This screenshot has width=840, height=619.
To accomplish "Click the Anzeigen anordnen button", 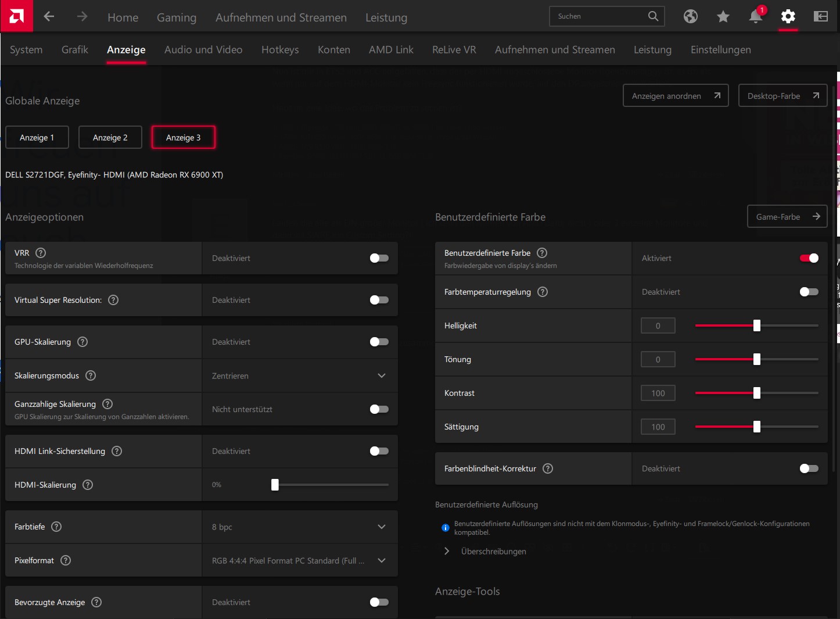I will (676, 95).
